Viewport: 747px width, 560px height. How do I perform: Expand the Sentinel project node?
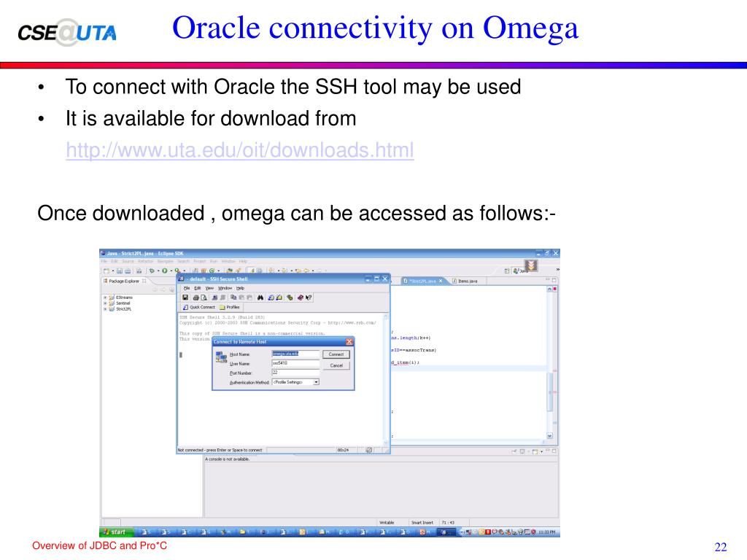tap(105, 303)
